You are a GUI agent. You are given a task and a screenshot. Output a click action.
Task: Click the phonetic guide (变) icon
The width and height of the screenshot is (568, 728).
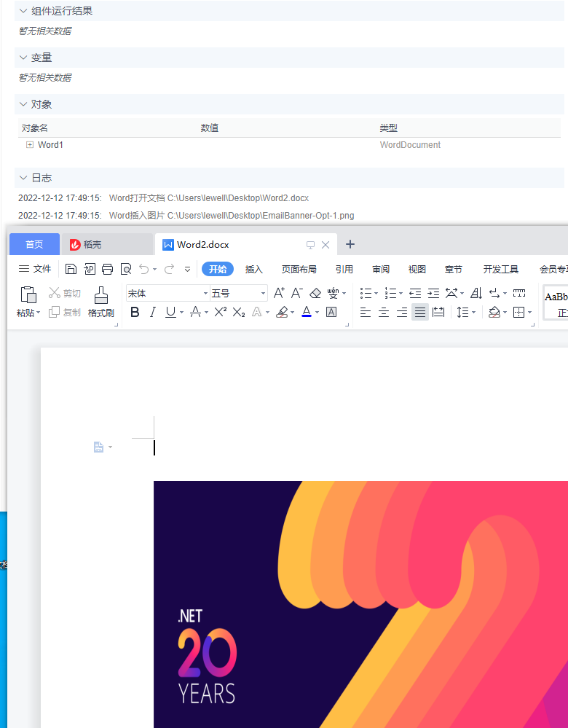click(x=334, y=293)
